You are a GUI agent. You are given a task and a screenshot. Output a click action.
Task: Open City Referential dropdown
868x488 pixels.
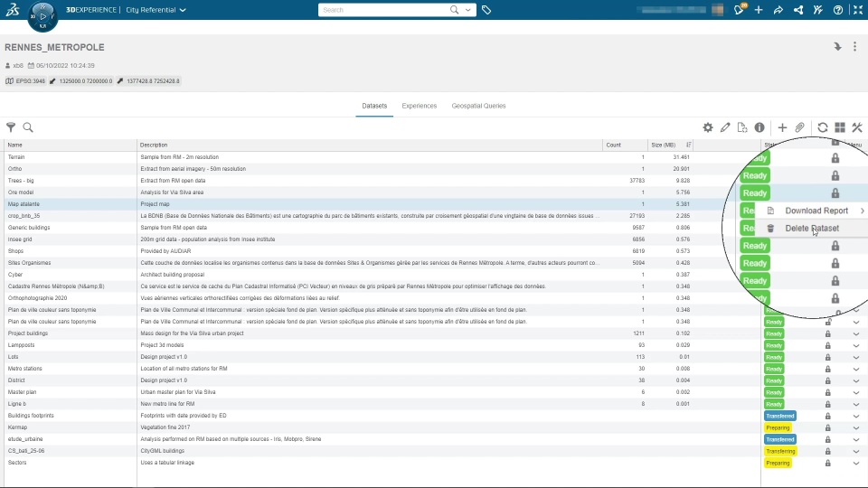pos(156,10)
